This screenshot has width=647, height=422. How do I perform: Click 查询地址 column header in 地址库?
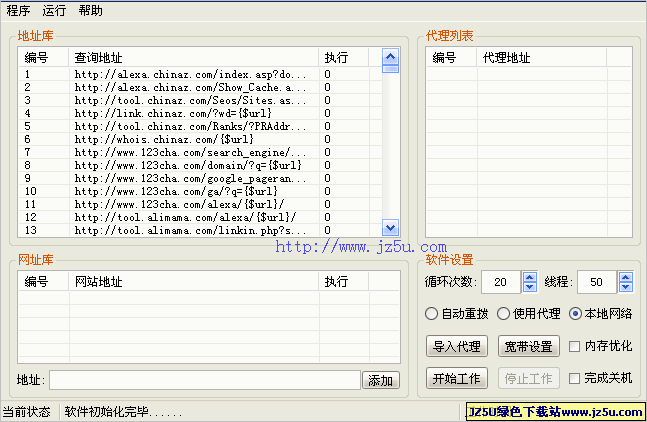(194, 57)
